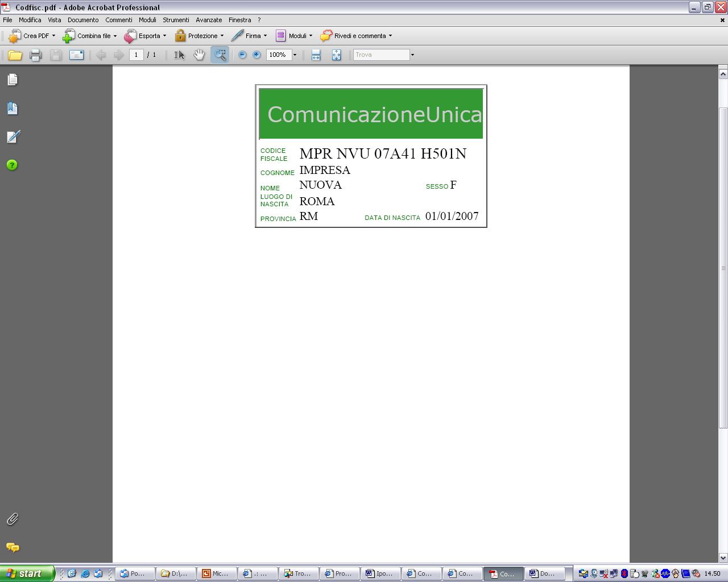Image resolution: width=728 pixels, height=582 pixels.
Task: Click the email envelope icon
Action: pyautogui.click(x=76, y=55)
